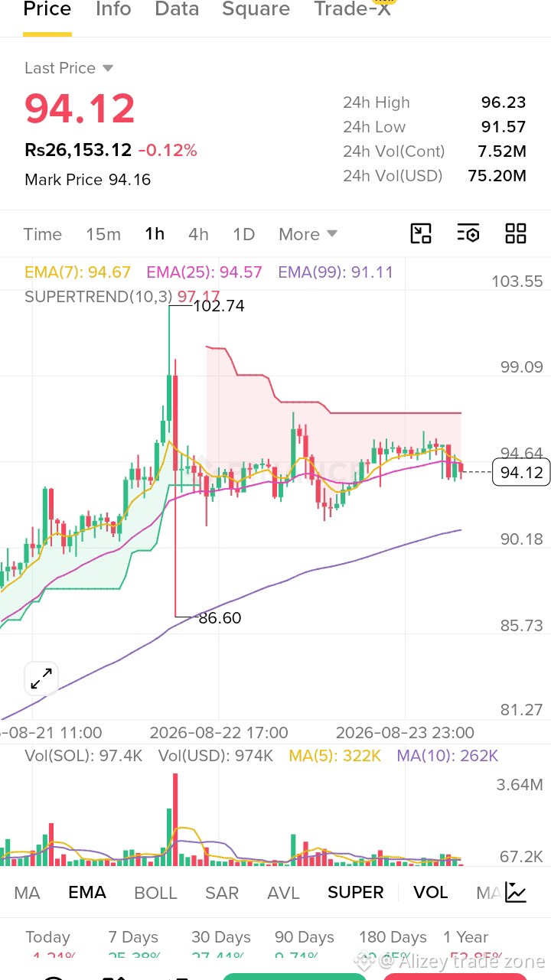Toggle the AVL indicator

pos(283,893)
